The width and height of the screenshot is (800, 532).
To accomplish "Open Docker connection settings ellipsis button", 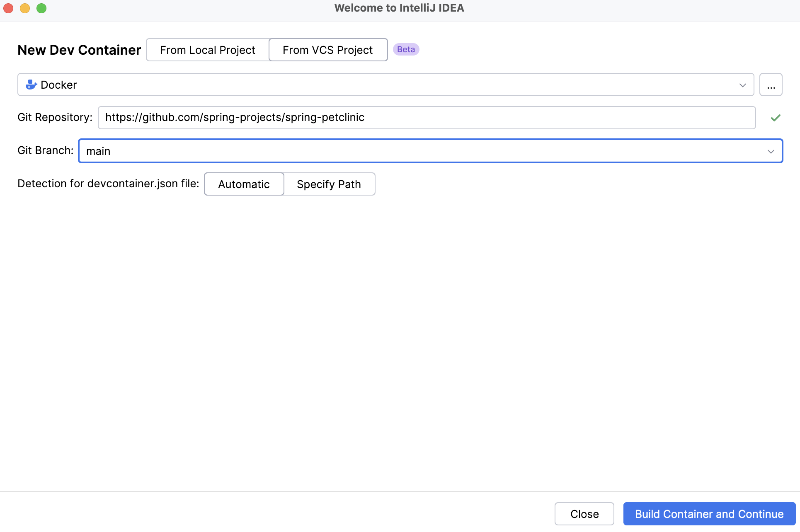I will [771, 85].
